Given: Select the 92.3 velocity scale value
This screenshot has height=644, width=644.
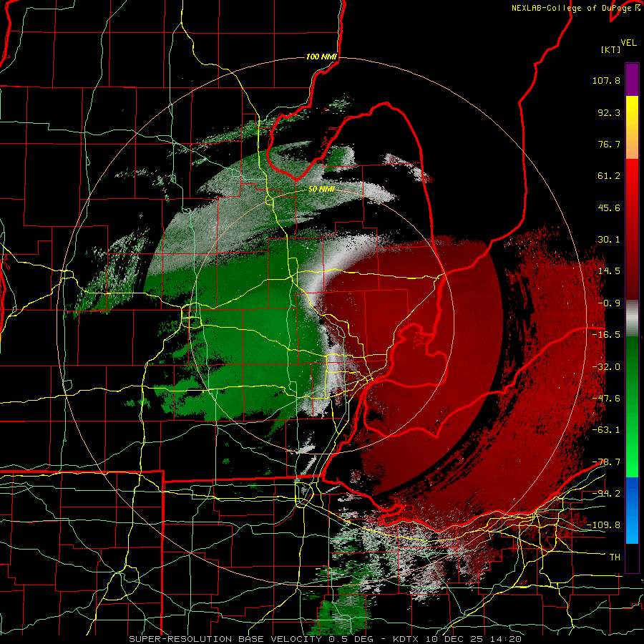Looking at the screenshot, I should click(609, 112).
